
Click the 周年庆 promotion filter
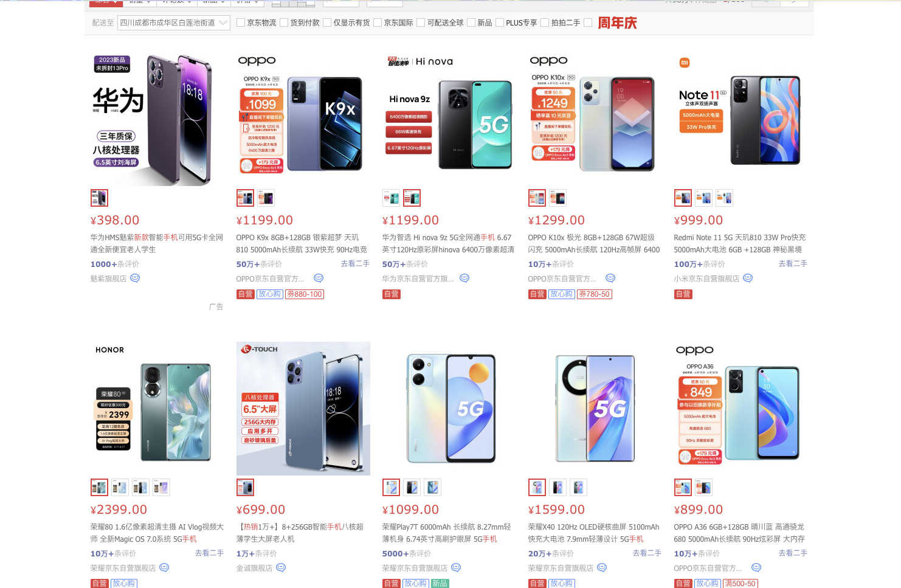coord(617,23)
